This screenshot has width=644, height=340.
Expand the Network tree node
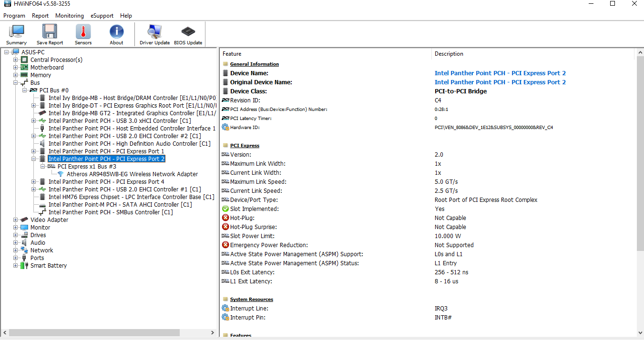pos(16,250)
